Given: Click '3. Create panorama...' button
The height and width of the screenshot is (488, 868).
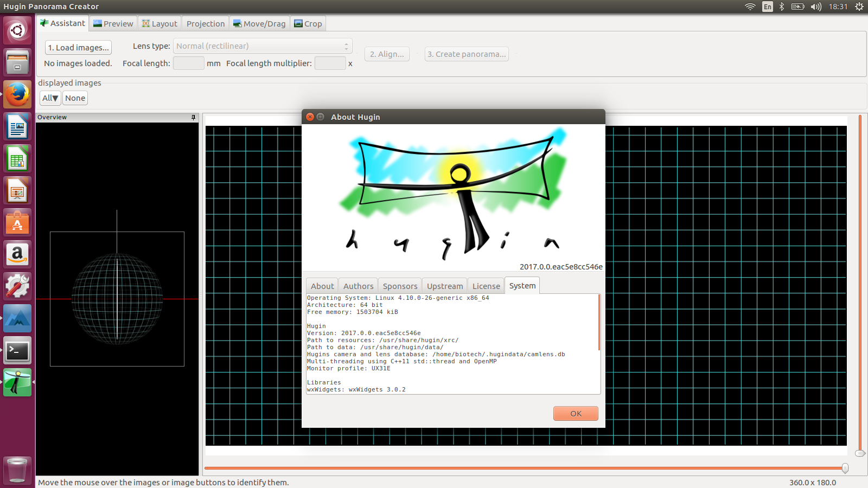Looking at the screenshot, I should [x=467, y=54].
